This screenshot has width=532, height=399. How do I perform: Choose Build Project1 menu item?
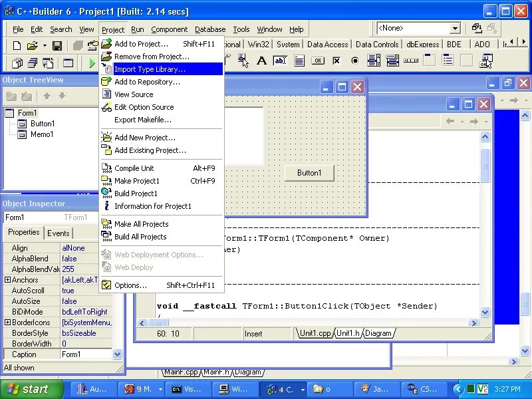[x=162, y=194]
